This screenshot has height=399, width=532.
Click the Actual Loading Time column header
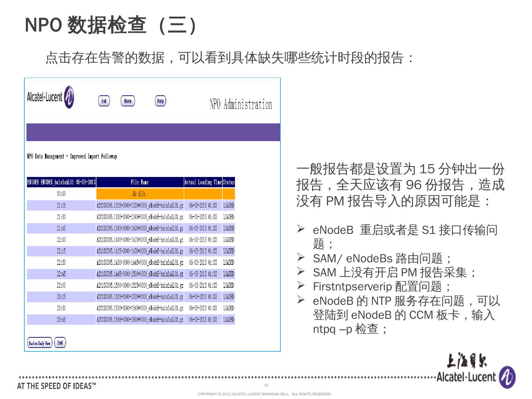pos(203,182)
